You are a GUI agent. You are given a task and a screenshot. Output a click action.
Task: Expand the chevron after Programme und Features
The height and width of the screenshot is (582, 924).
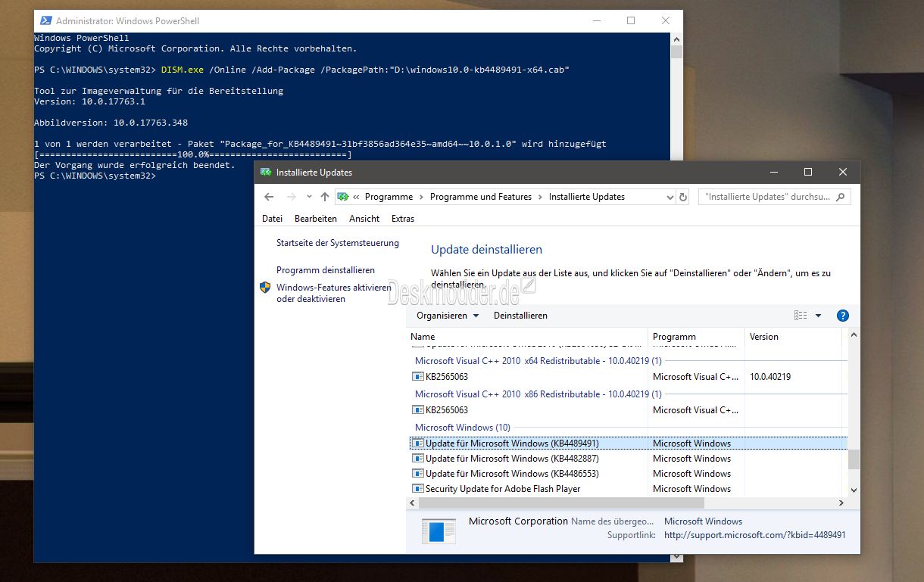click(x=541, y=197)
